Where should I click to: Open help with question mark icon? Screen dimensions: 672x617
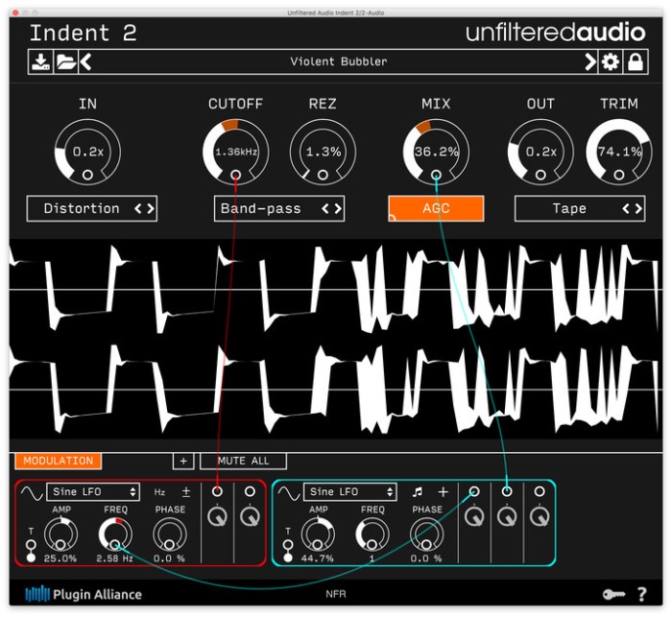coord(641,594)
